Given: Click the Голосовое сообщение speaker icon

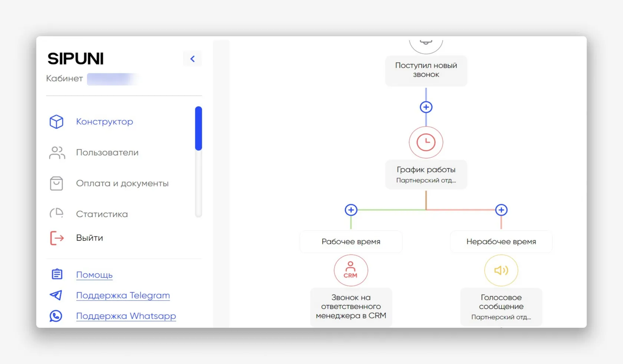Looking at the screenshot, I should click(501, 270).
